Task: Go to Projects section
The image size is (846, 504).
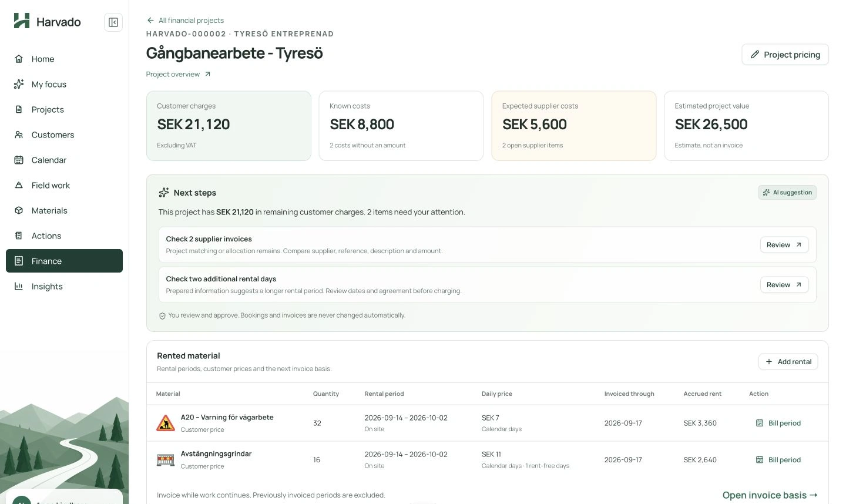Action: (64, 109)
